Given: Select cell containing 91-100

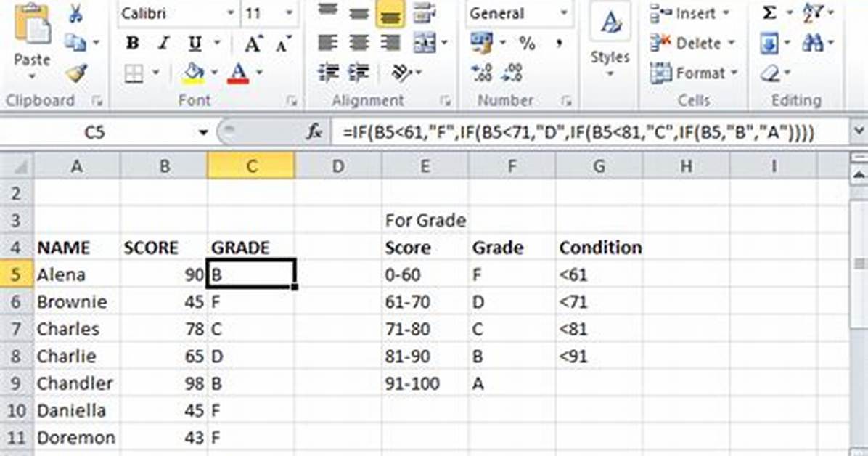Looking at the screenshot, I should (x=425, y=383).
